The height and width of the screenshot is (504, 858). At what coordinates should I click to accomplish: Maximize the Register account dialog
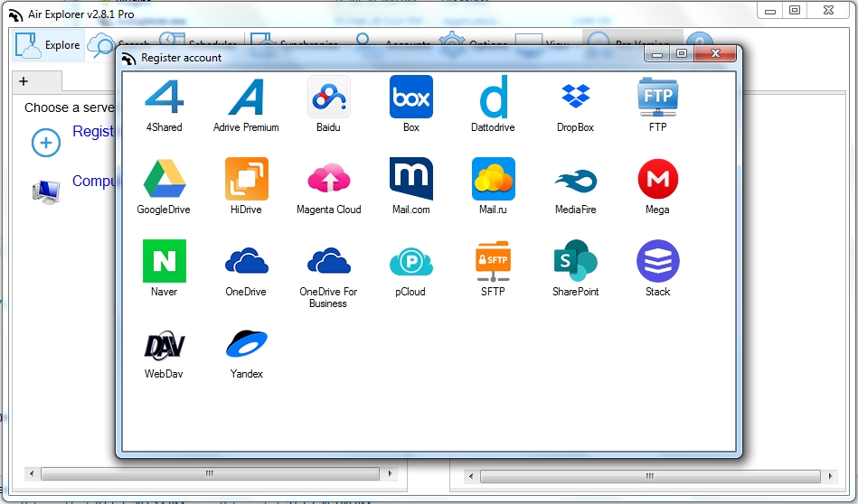(x=682, y=53)
